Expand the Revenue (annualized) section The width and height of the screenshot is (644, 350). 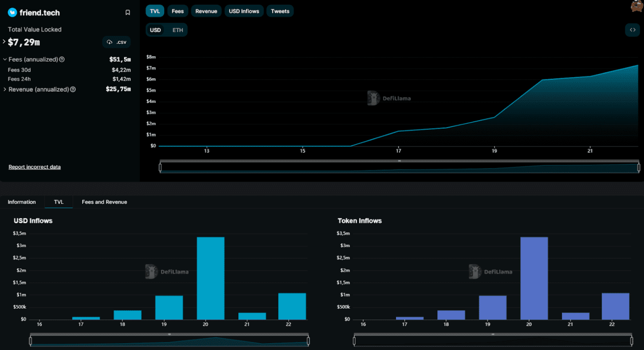click(5, 89)
